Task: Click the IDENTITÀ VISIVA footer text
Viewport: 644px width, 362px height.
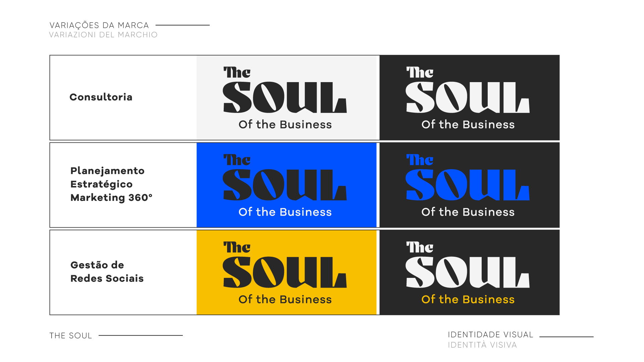Action: pos(482,345)
